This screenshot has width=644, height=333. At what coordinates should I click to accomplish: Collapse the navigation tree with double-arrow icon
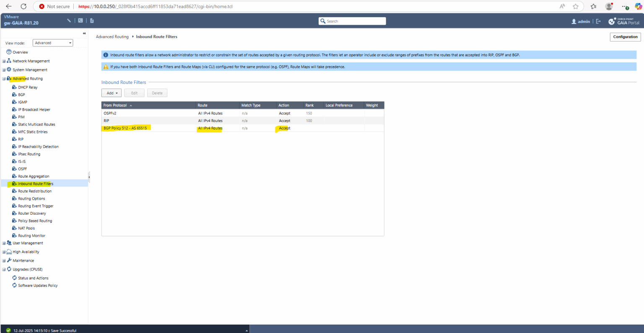pyautogui.click(x=84, y=33)
